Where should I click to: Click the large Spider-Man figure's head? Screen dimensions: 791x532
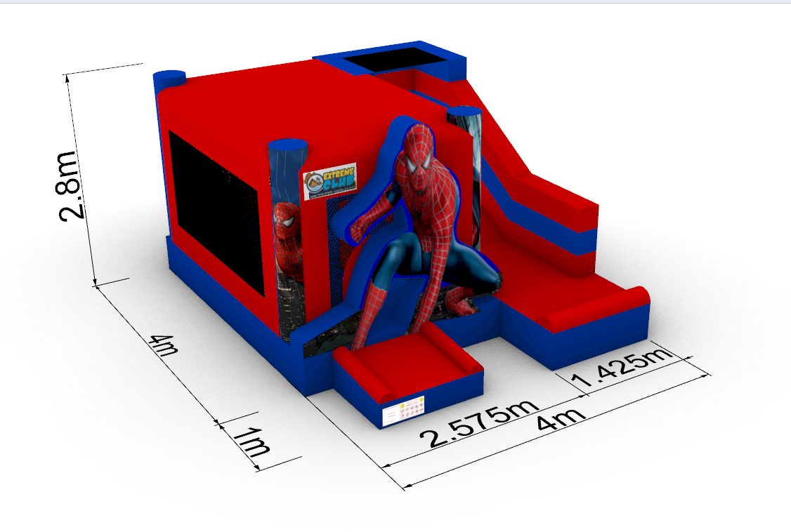[x=418, y=157]
